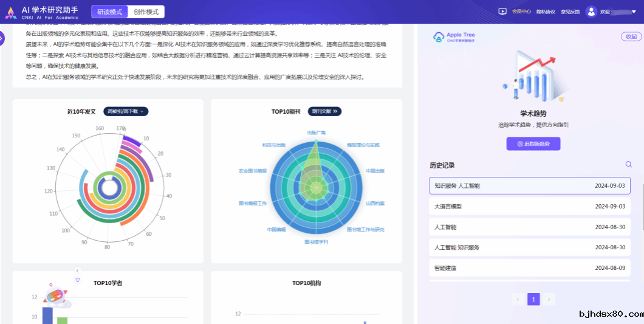The height and width of the screenshot is (324, 644).
Task: Click radar label 农业图书情报
Action: tap(253, 171)
